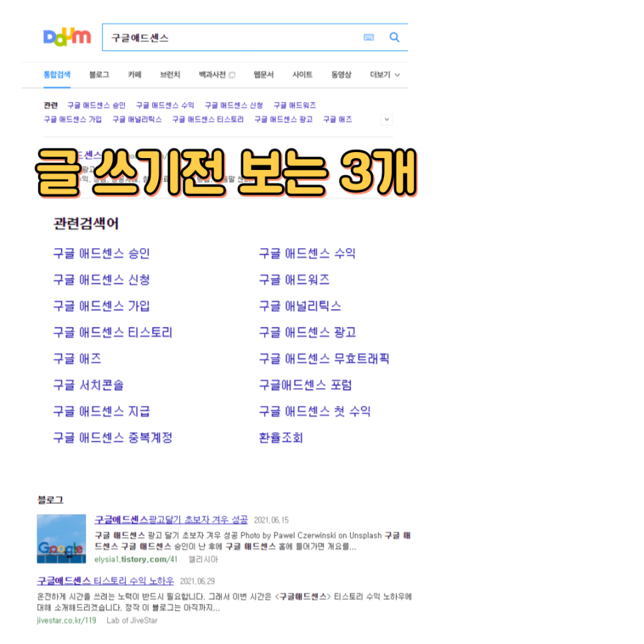Open 구글 애드센스 첫 수익 related search
The height and width of the screenshot is (644, 644).
(315, 411)
